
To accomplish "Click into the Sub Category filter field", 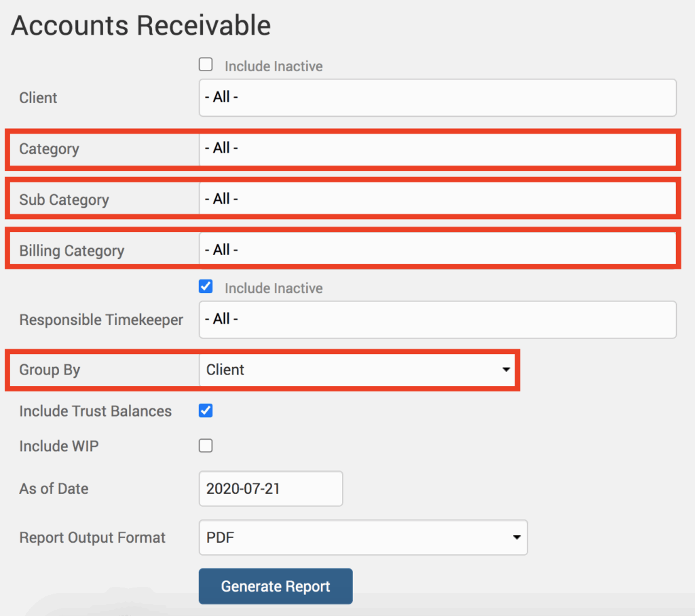I will [x=437, y=199].
